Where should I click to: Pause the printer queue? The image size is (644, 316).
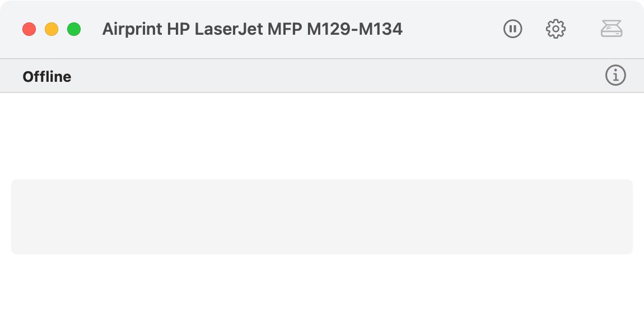pyautogui.click(x=512, y=29)
